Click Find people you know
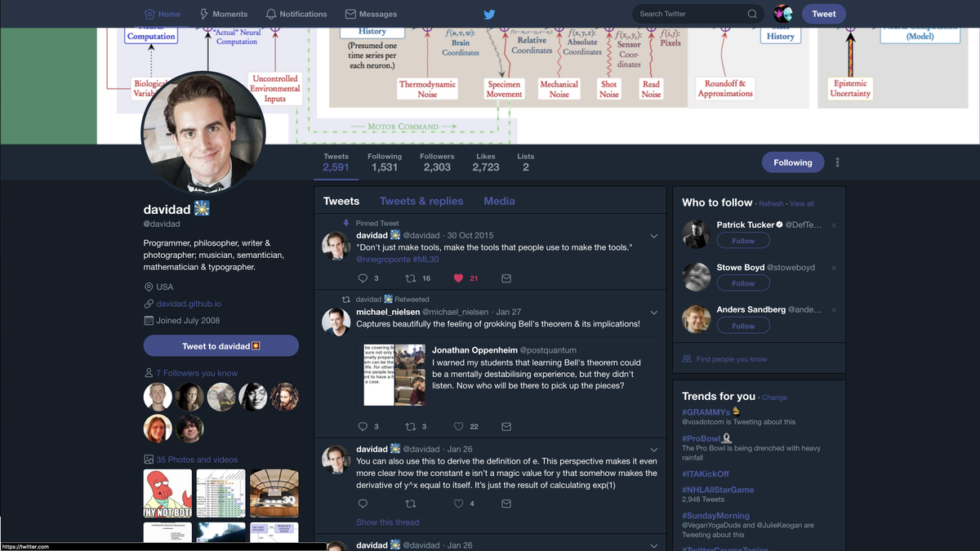Image resolution: width=980 pixels, height=551 pixels. pyautogui.click(x=732, y=359)
